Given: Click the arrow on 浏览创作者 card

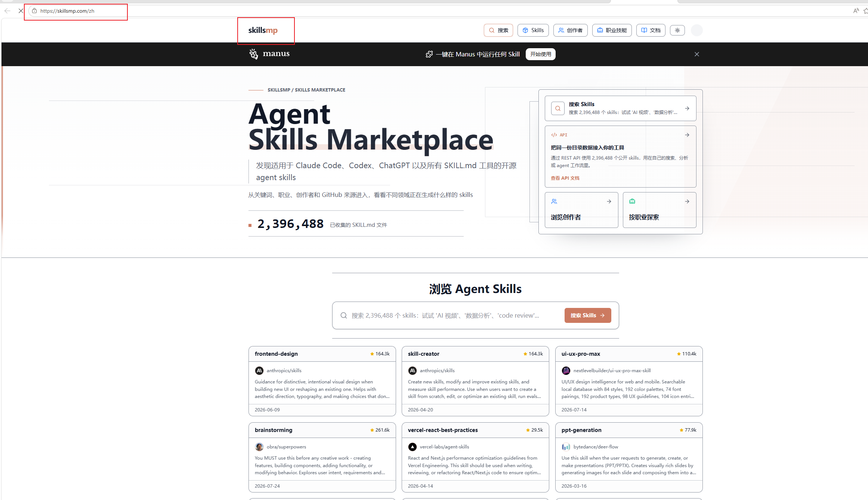Looking at the screenshot, I should coord(609,201).
